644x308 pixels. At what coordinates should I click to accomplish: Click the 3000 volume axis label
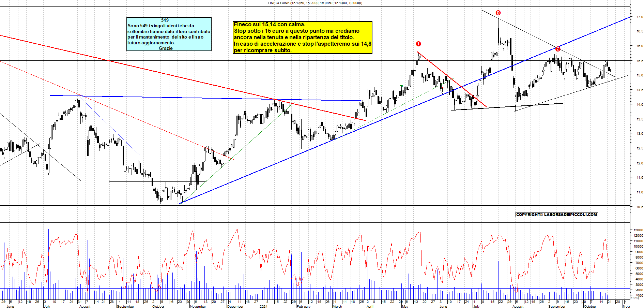(639, 284)
